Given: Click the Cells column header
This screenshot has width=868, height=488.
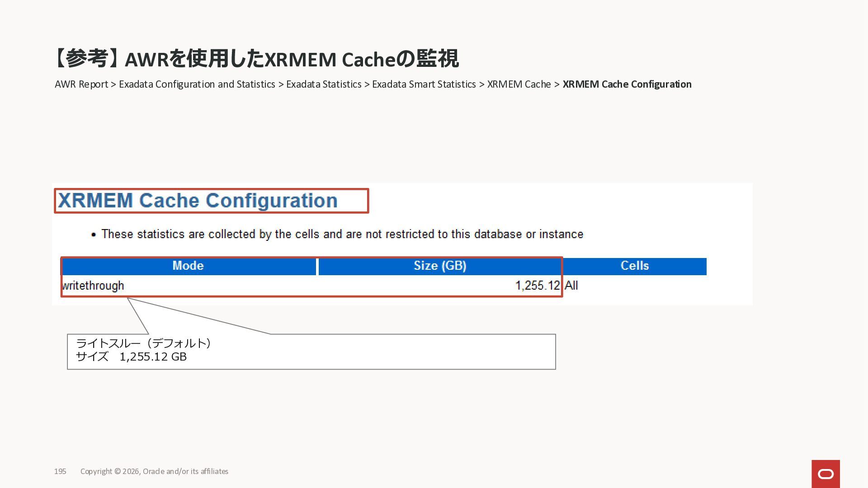Looking at the screenshot, I should tap(634, 266).
